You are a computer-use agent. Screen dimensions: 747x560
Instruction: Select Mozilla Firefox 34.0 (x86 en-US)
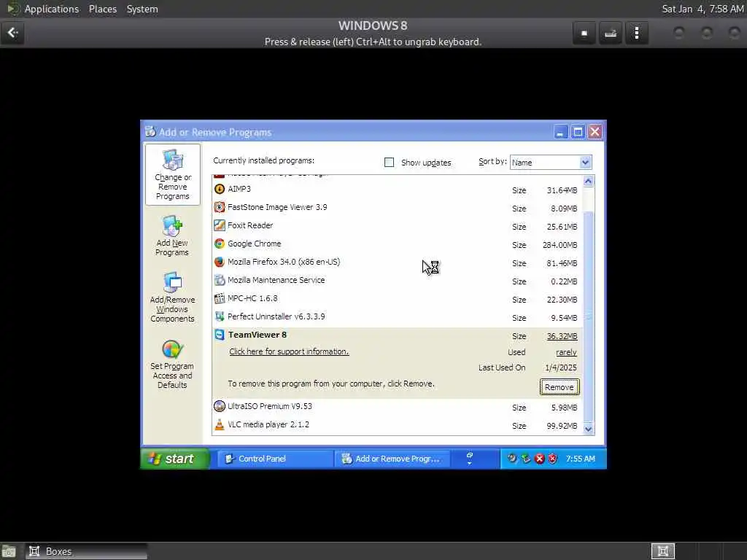click(x=284, y=262)
